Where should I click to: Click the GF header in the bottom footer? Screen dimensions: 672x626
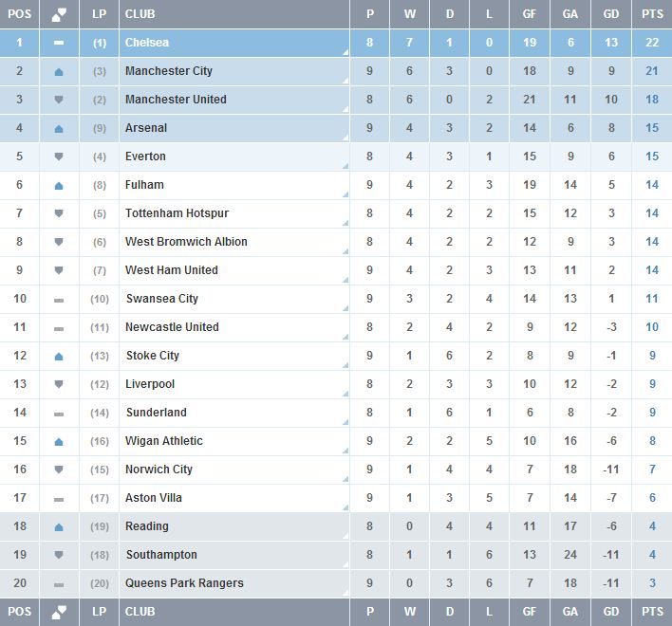(x=530, y=612)
